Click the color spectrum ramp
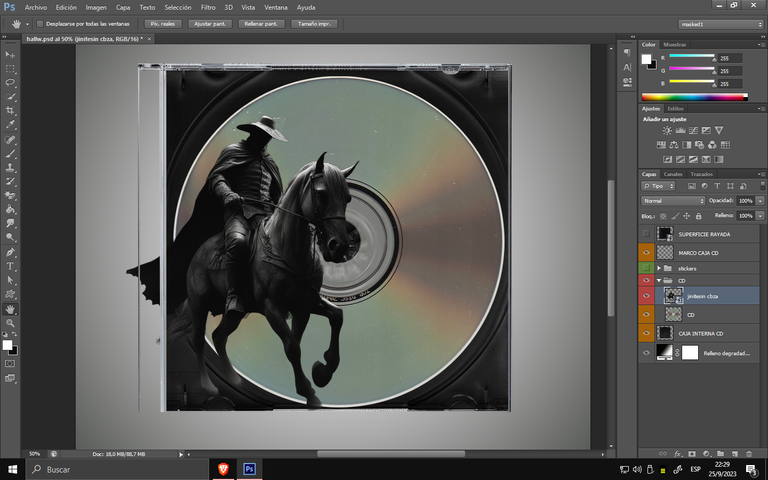This screenshot has width=768, height=480. (695, 97)
